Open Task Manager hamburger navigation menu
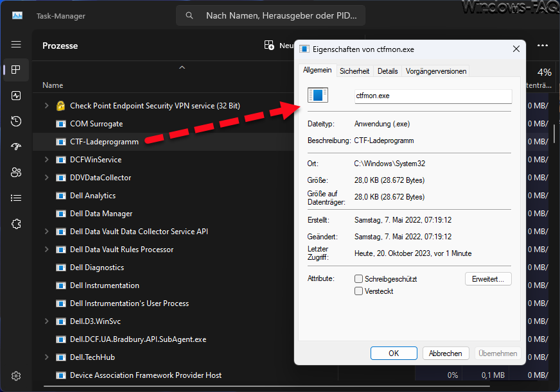The width and height of the screenshot is (560, 392). click(x=16, y=44)
